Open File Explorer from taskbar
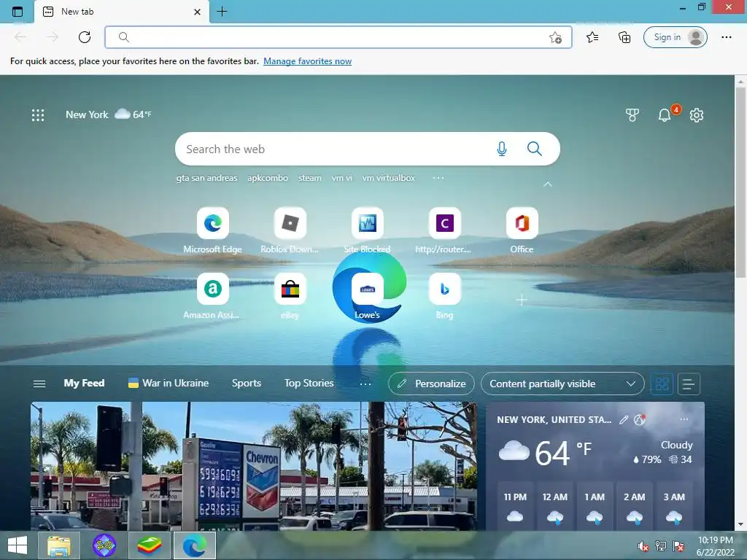The width and height of the screenshot is (747, 560). (59, 545)
